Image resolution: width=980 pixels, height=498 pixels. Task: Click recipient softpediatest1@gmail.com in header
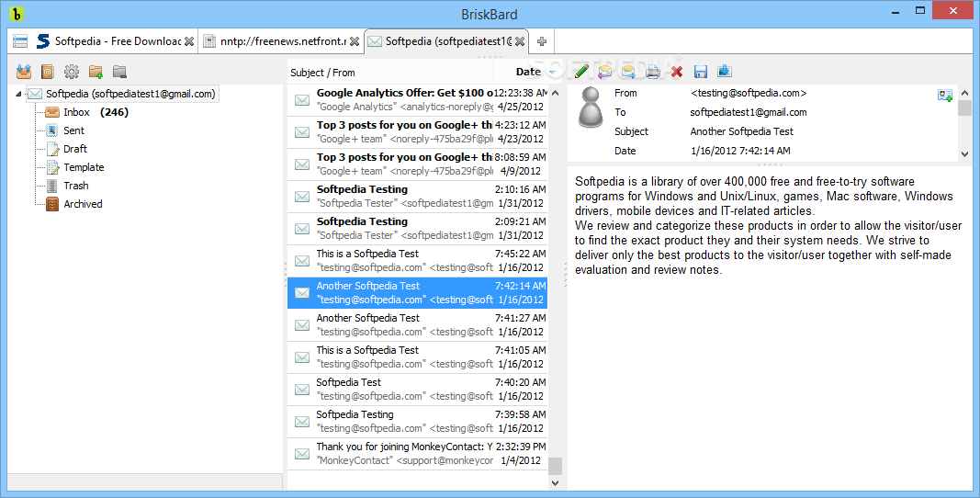[749, 113]
